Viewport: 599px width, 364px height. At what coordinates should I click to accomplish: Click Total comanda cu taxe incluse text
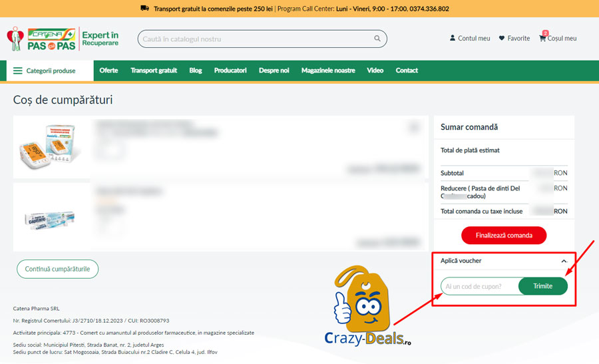click(481, 211)
